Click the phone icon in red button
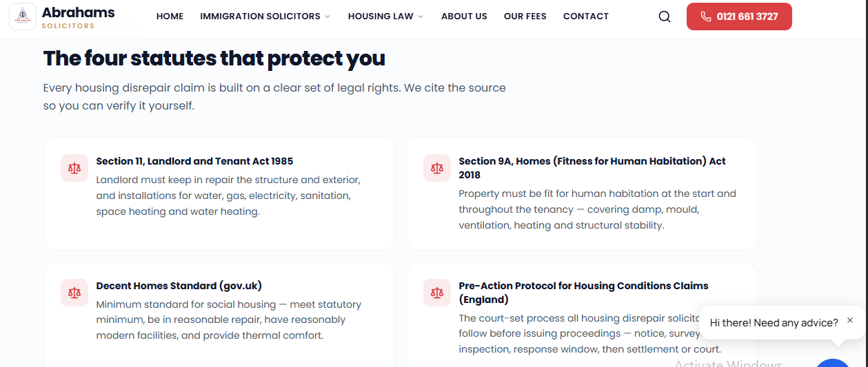 click(x=706, y=17)
